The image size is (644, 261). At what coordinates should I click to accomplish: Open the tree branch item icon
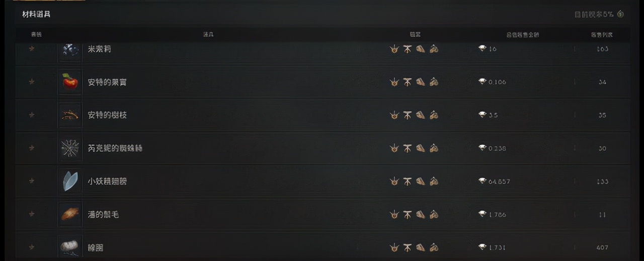[x=70, y=115]
